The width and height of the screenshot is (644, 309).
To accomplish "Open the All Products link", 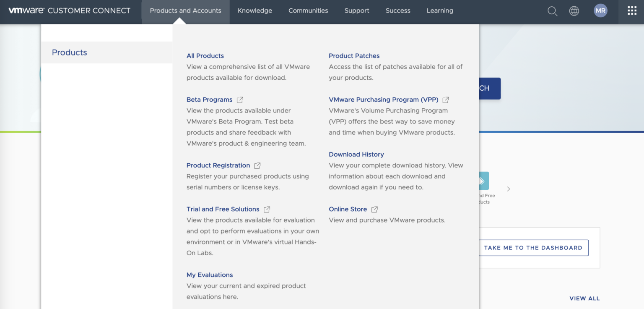I will (x=205, y=56).
